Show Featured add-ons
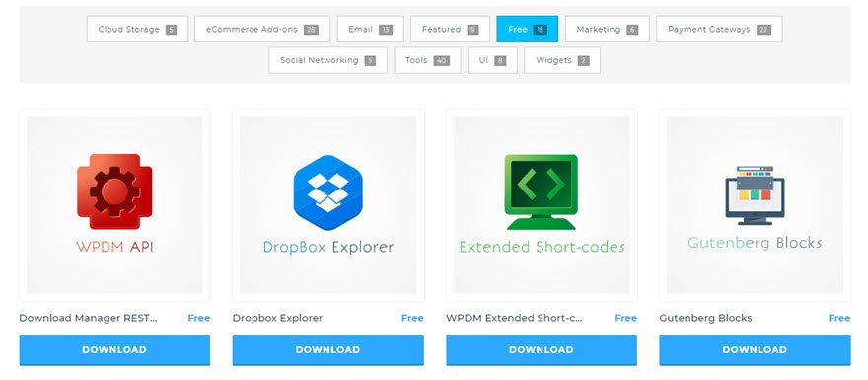 click(x=450, y=29)
